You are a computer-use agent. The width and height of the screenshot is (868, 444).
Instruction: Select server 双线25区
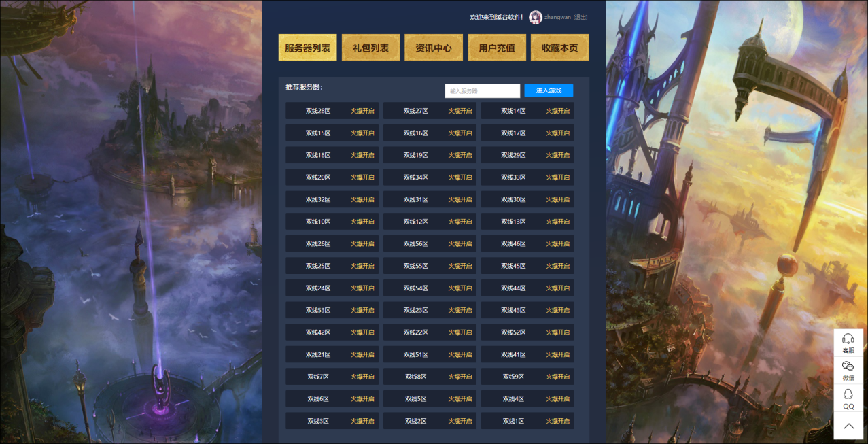332,266
